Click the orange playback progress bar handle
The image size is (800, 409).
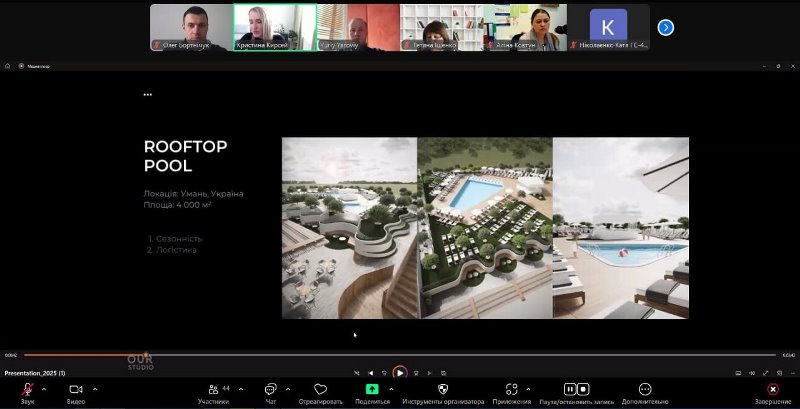146,355
